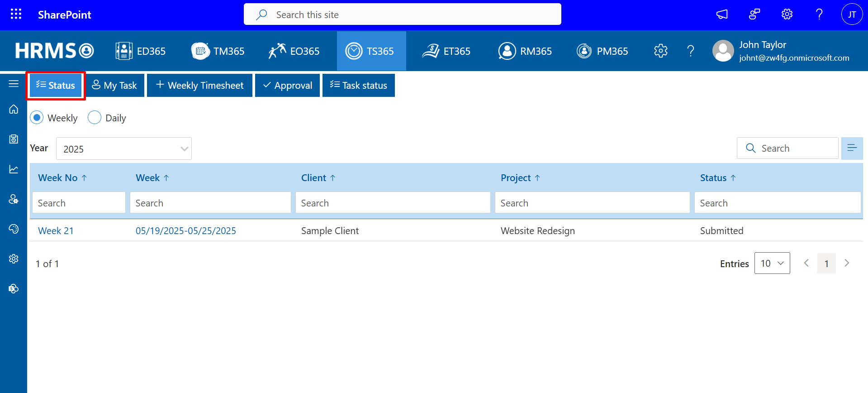Switch to the ET365 module

point(446,51)
